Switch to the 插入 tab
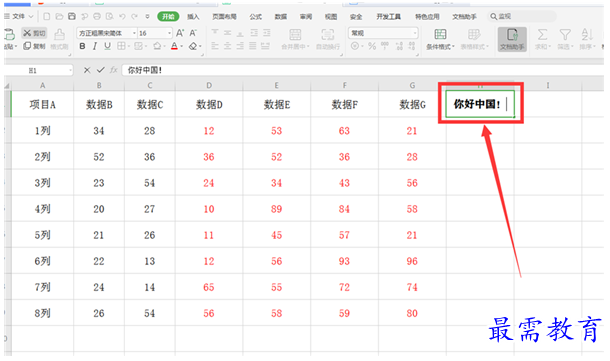610x361 pixels. click(193, 16)
